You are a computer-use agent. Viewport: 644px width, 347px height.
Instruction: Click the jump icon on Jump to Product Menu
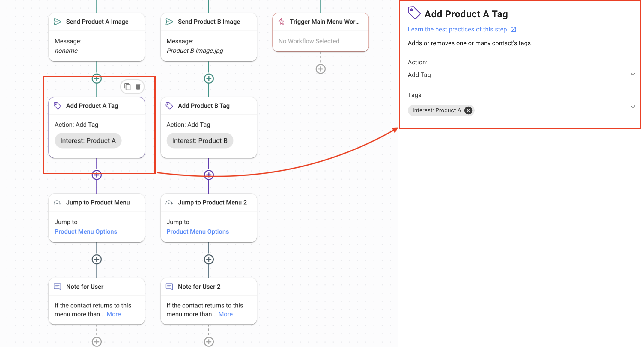click(57, 203)
